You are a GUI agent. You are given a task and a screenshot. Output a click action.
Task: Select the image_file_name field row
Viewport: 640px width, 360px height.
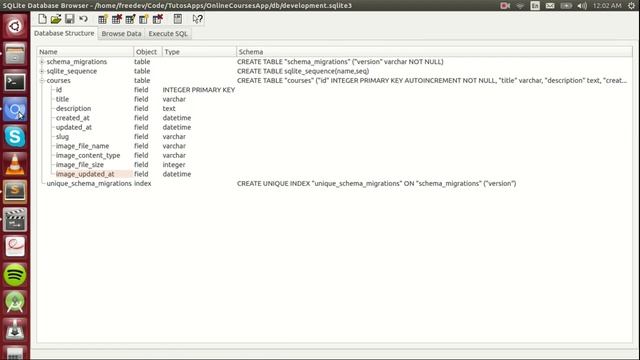pos(335,146)
